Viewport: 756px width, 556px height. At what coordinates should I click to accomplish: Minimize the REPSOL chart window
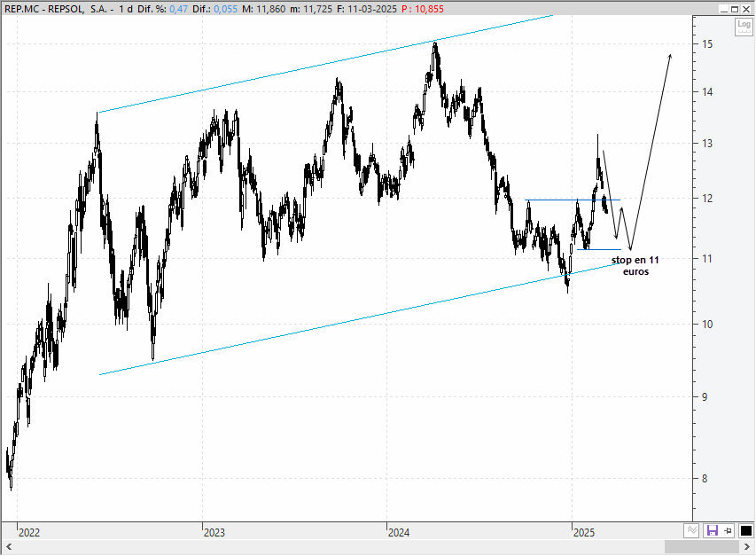pyautogui.click(x=724, y=9)
